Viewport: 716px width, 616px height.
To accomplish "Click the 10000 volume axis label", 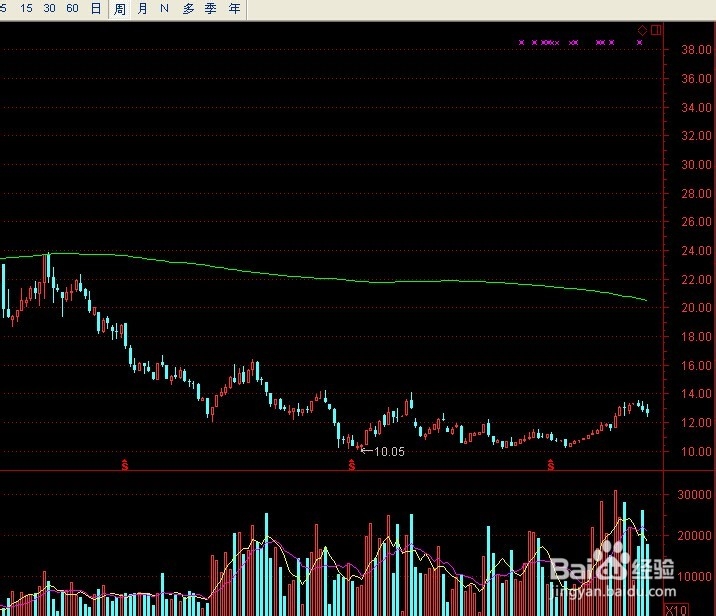I will [694, 576].
